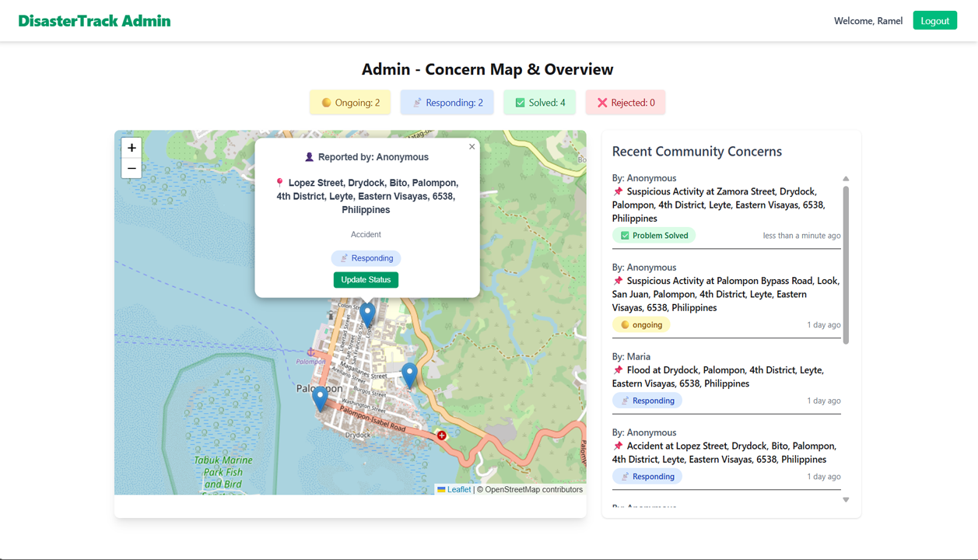
Task: Close the map popup
Action: coord(471,147)
